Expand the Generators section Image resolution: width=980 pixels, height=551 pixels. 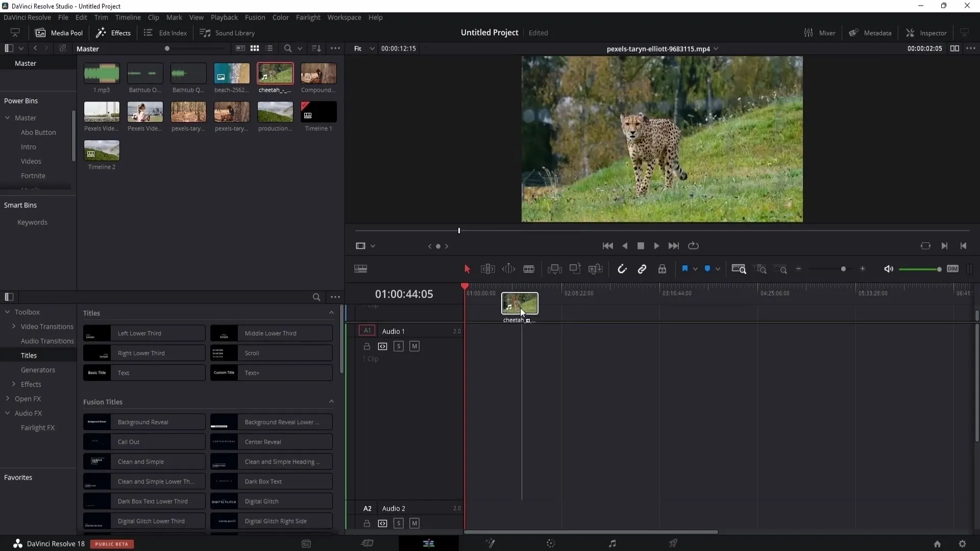click(38, 369)
